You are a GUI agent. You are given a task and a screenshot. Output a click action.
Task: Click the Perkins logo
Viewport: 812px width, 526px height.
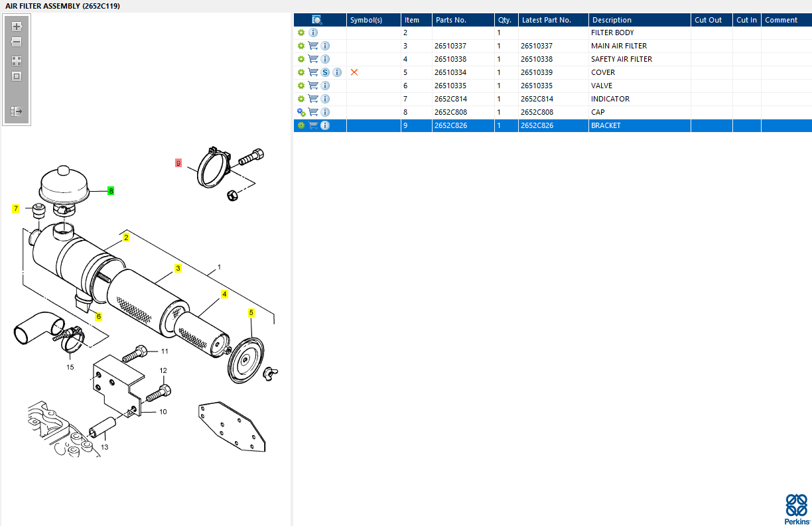[797, 508]
